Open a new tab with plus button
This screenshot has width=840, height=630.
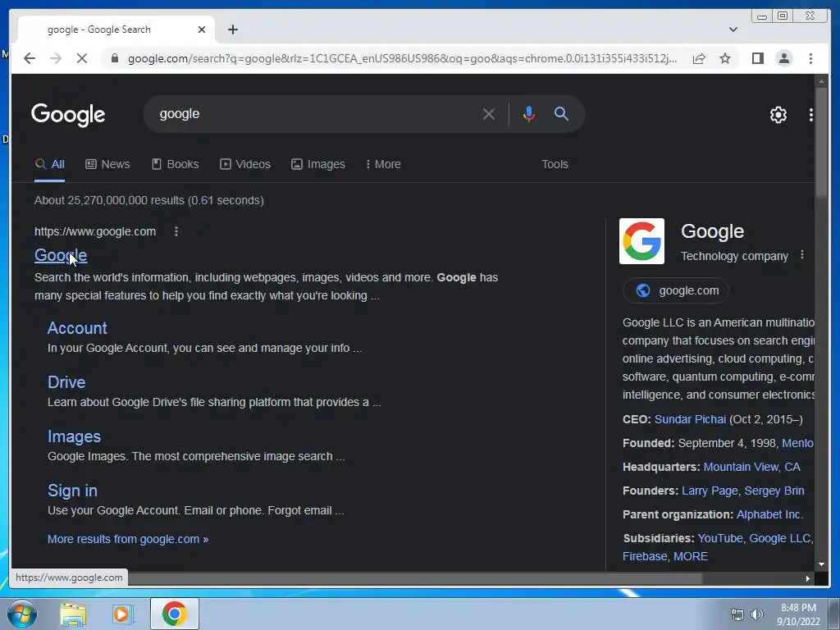tap(232, 30)
